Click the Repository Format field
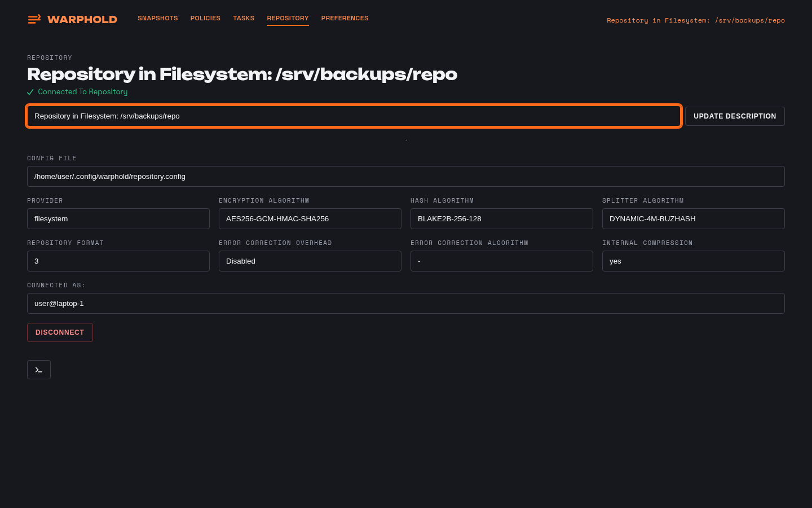 118,261
